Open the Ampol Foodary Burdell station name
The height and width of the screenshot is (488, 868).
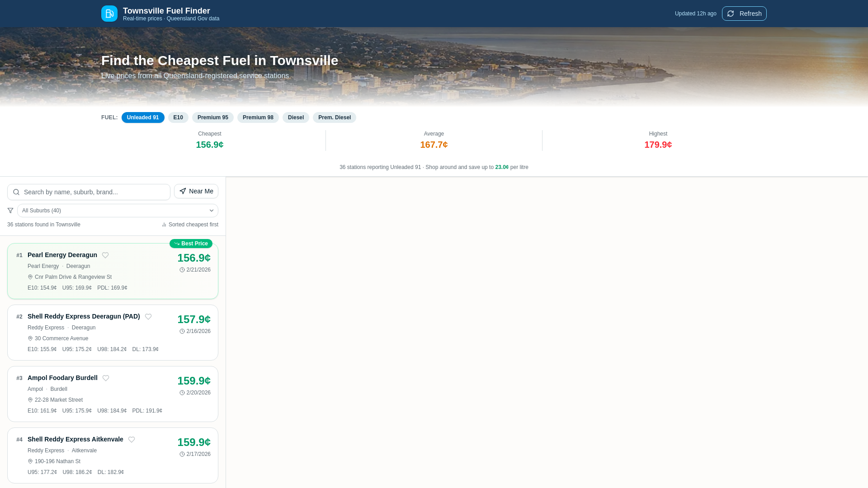coord(62,378)
